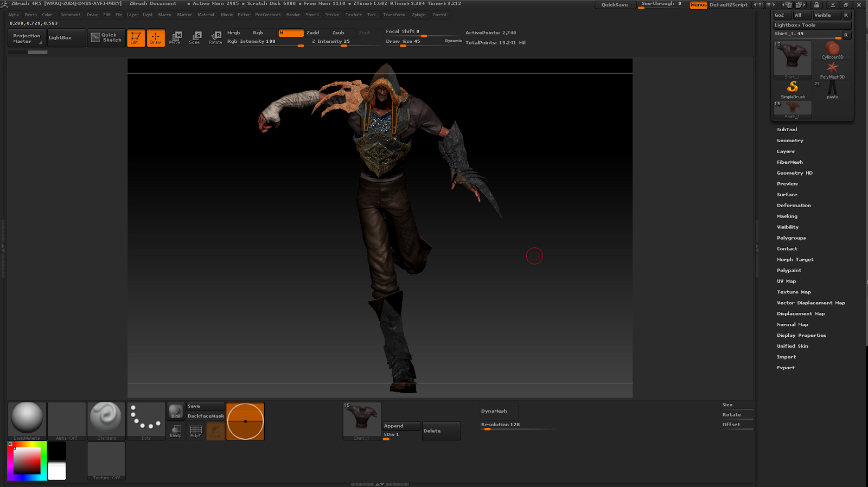
Task: Open the Zplugin menu
Action: click(418, 15)
